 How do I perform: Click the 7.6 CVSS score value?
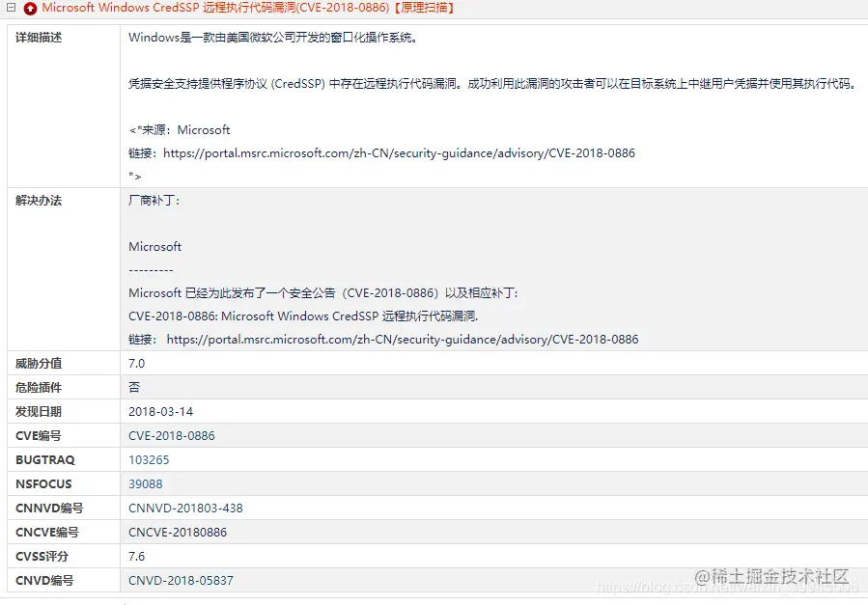[x=137, y=557]
